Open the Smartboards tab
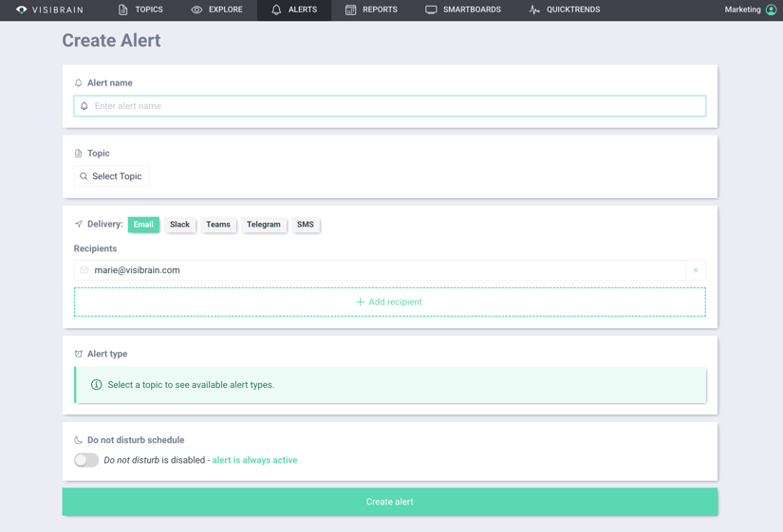Viewport: 783px width, 532px height. coord(463,9)
